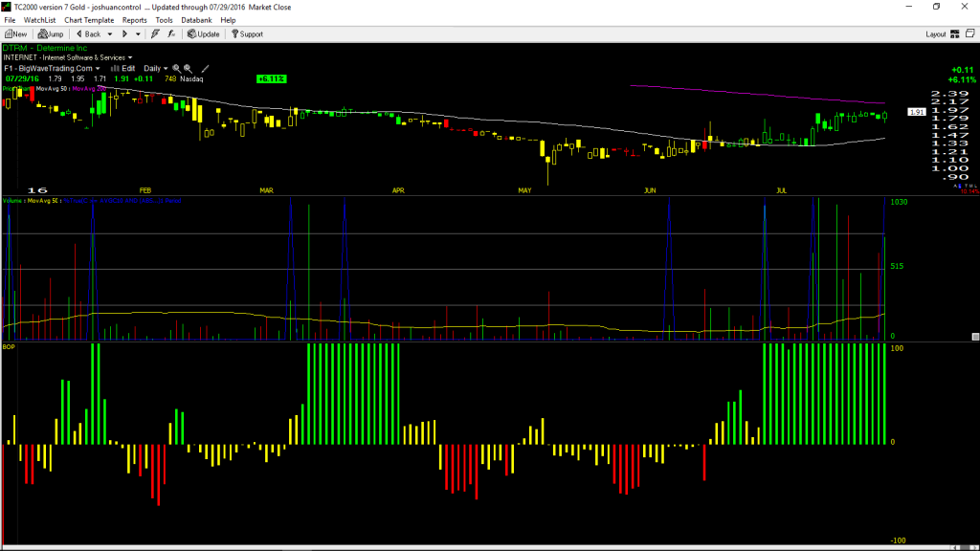
Task: Change the Daily time frame dropdown
Action: tap(156, 69)
